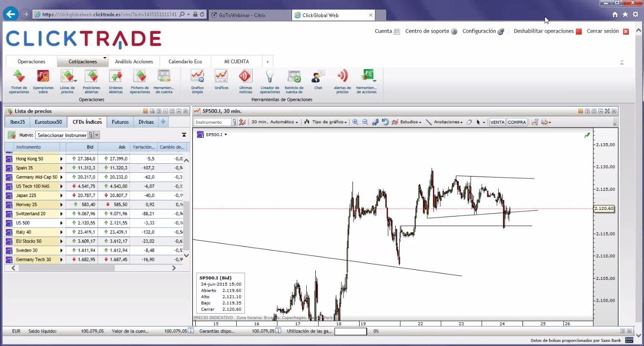
Task: Select the Germany Tech 30 row
Action: pos(94,259)
